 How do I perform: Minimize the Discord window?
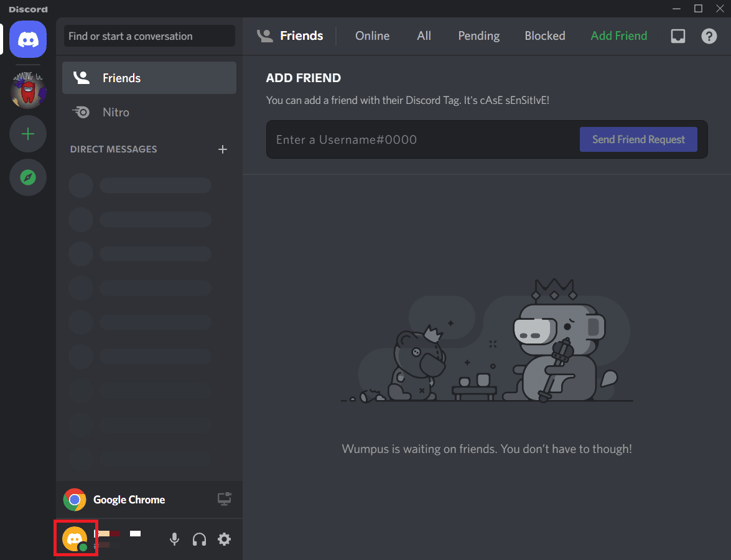[676, 8]
